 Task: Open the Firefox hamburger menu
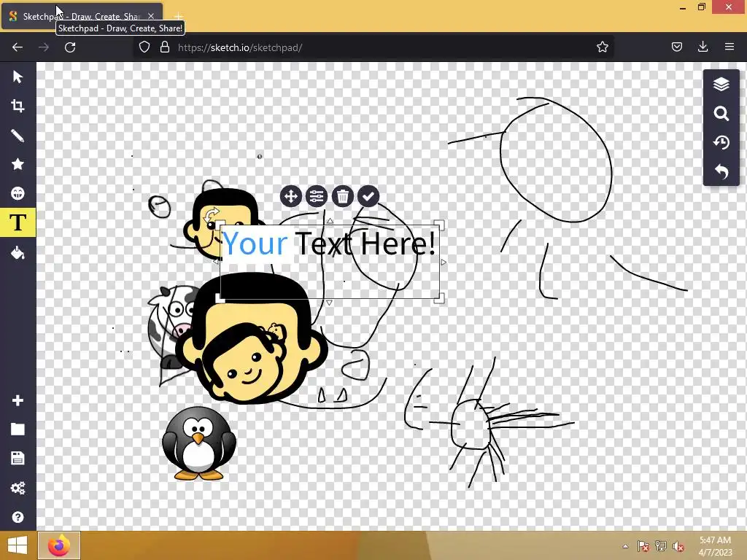click(x=729, y=47)
